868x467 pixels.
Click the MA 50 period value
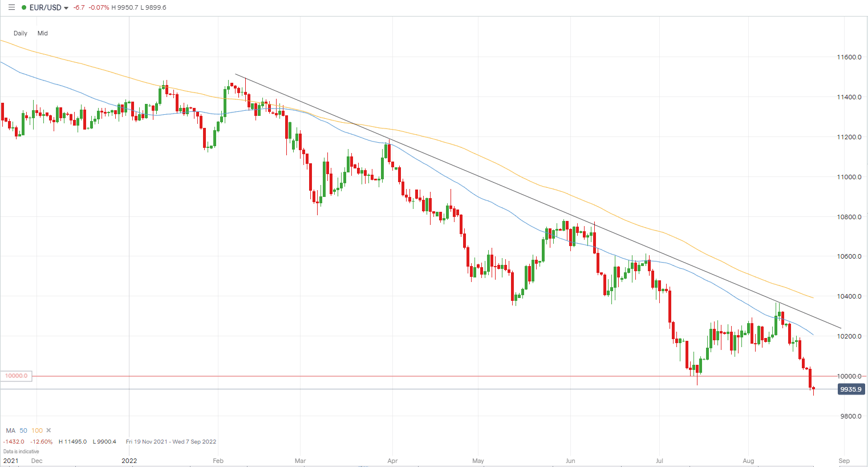[23, 430]
